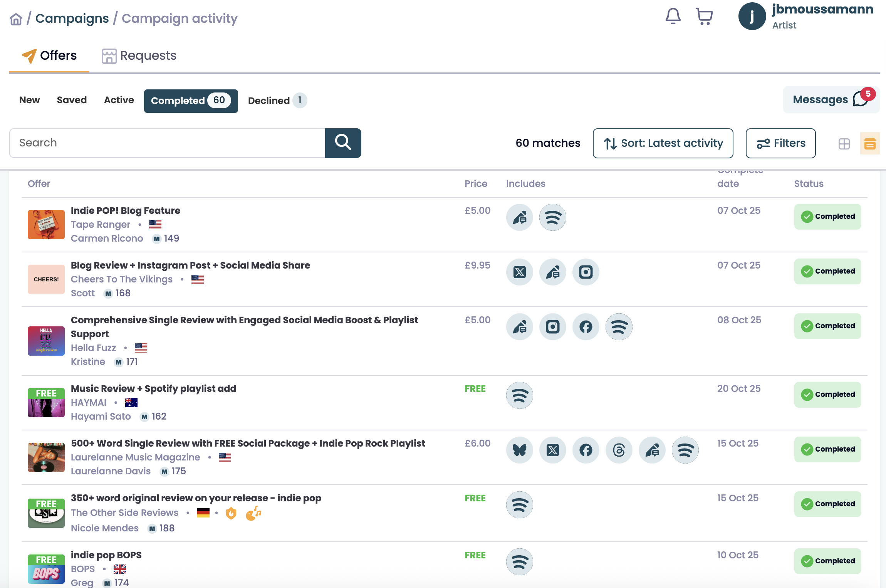The height and width of the screenshot is (588, 886).
Task: Open the shopping cart
Action: [x=704, y=17]
